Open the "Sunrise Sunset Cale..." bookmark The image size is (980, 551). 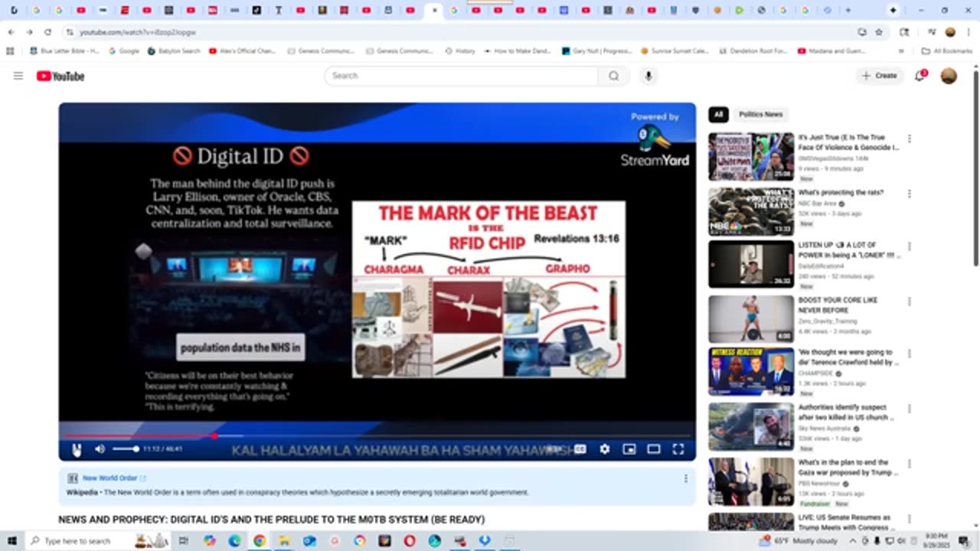(x=675, y=51)
